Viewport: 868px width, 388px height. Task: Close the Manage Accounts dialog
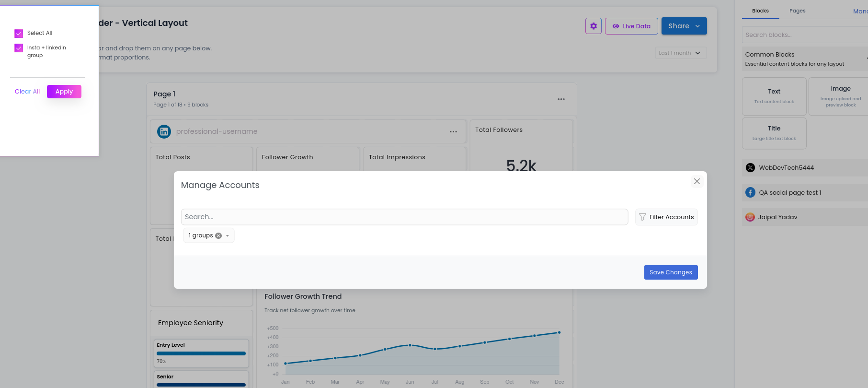[x=697, y=181]
